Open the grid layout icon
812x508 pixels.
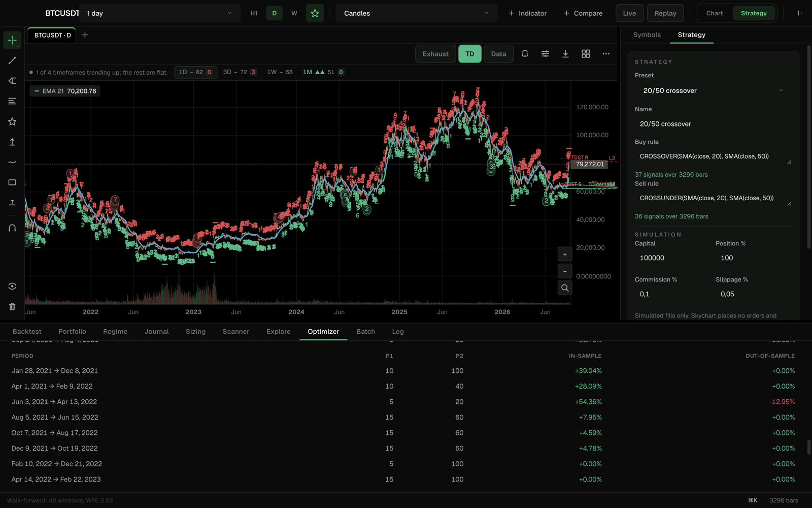pos(586,53)
